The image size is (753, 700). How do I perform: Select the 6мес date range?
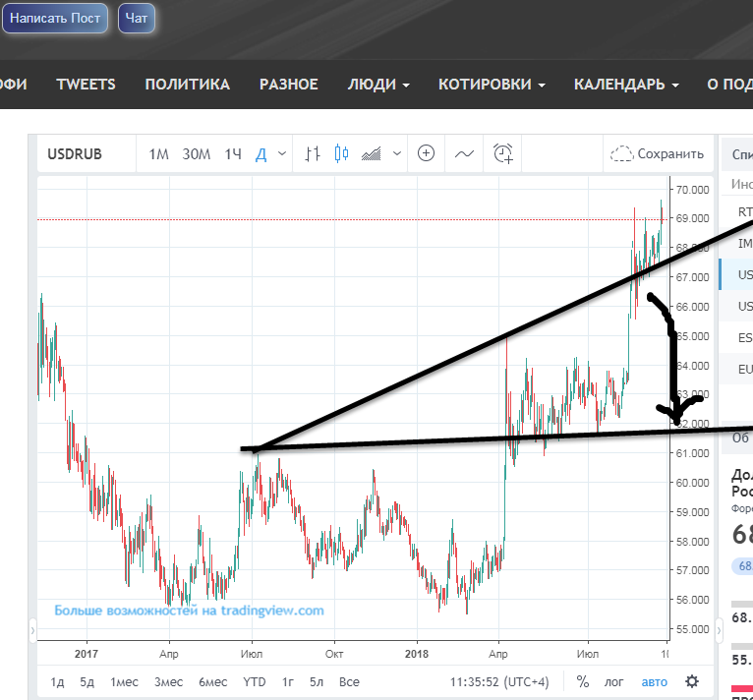tap(212, 681)
